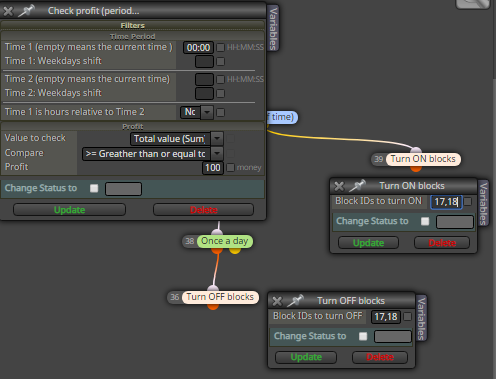Close the Check profit panel
This screenshot has height=379, width=496.
8,11
